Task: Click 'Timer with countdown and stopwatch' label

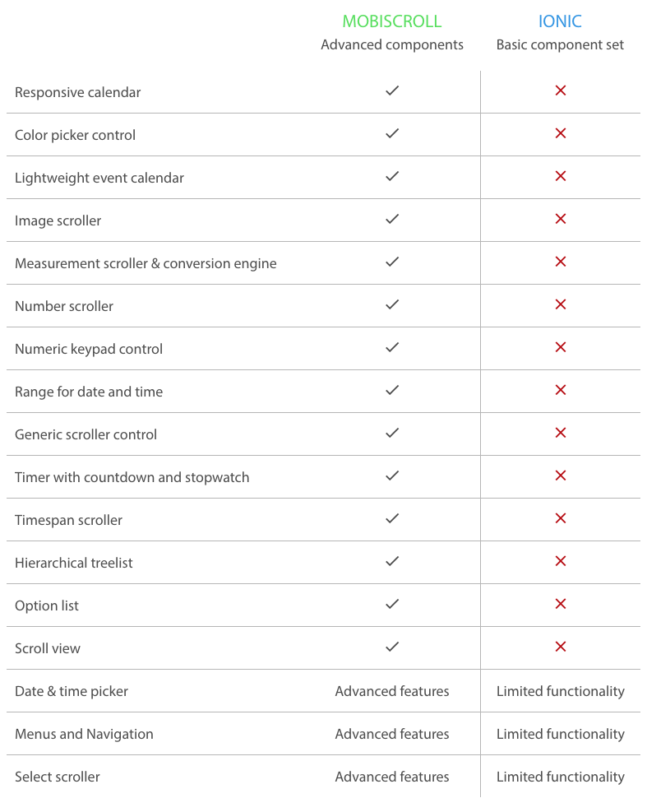Action: 132,477
